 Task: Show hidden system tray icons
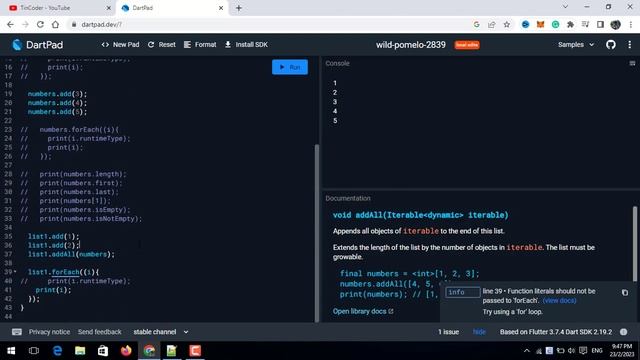[527, 351]
